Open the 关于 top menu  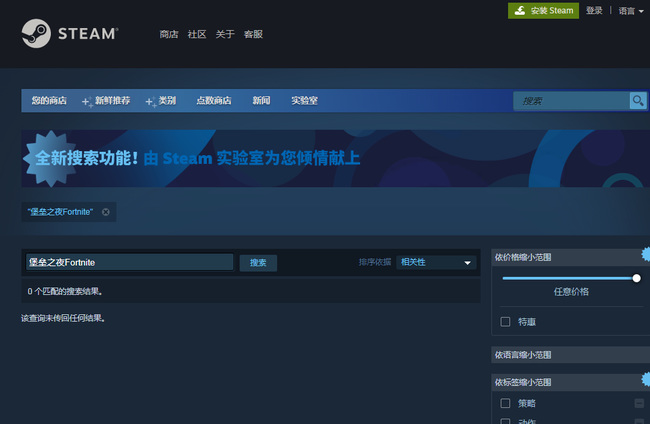tap(225, 34)
